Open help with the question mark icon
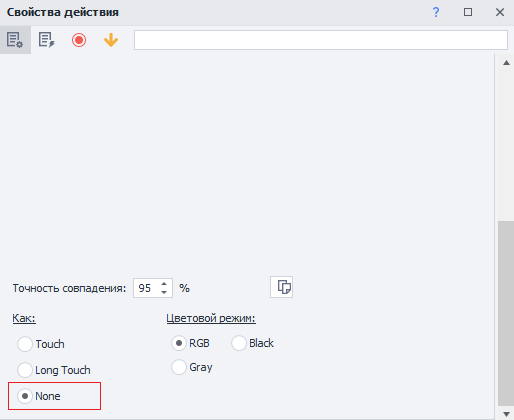Image resolution: width=514 pixels, height=420 pixels. 436,12
